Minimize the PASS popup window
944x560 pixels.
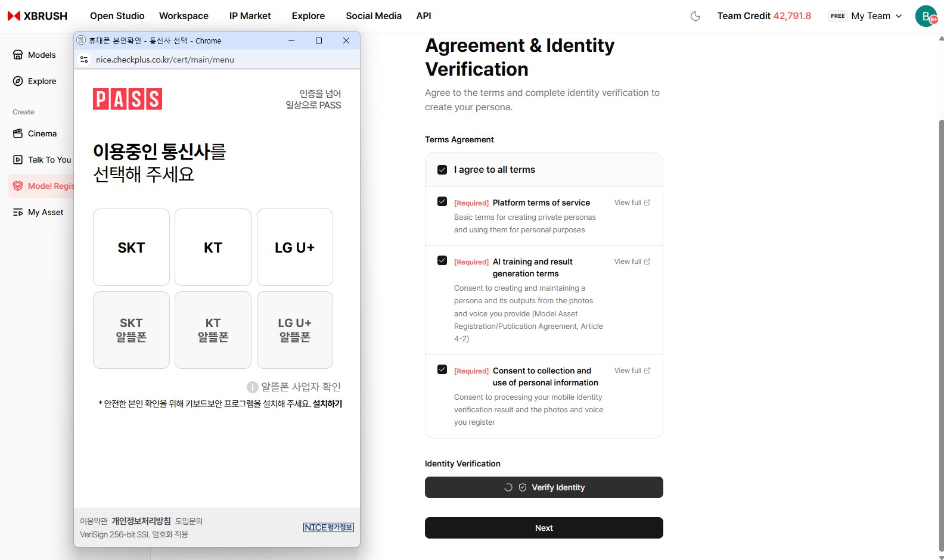click(291, 41)
